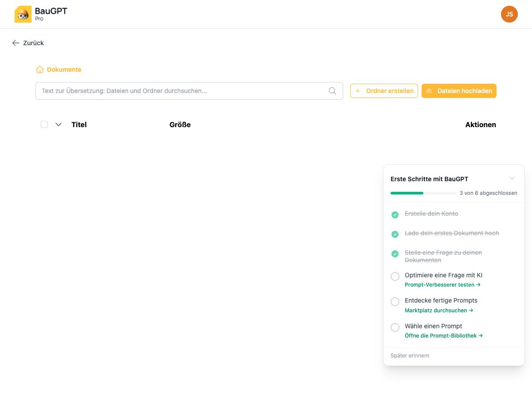This screenshot has width=532, height=416.
Task: Open the JS user avatar menu
Action: [509, 14]
